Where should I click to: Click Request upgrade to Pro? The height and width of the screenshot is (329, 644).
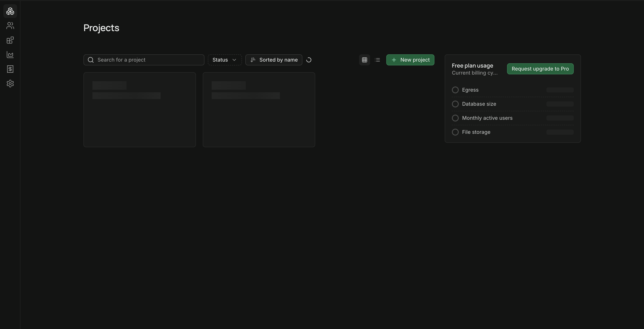point(540,69)
